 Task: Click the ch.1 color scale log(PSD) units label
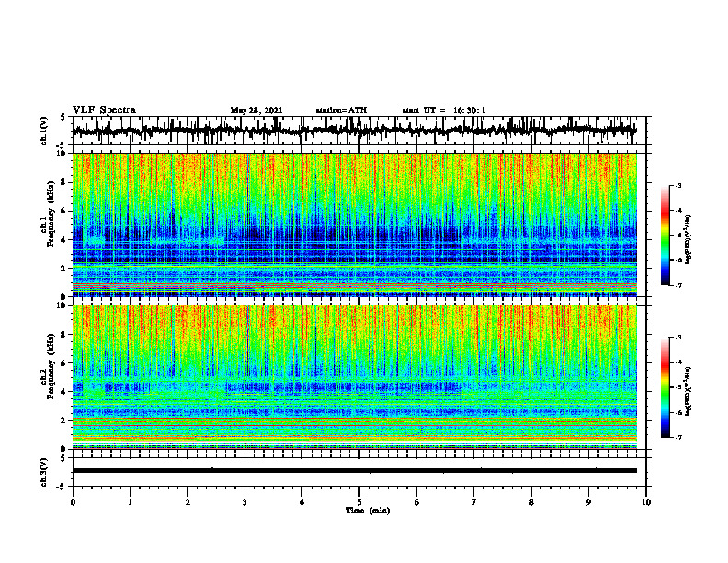click(688, 239)
